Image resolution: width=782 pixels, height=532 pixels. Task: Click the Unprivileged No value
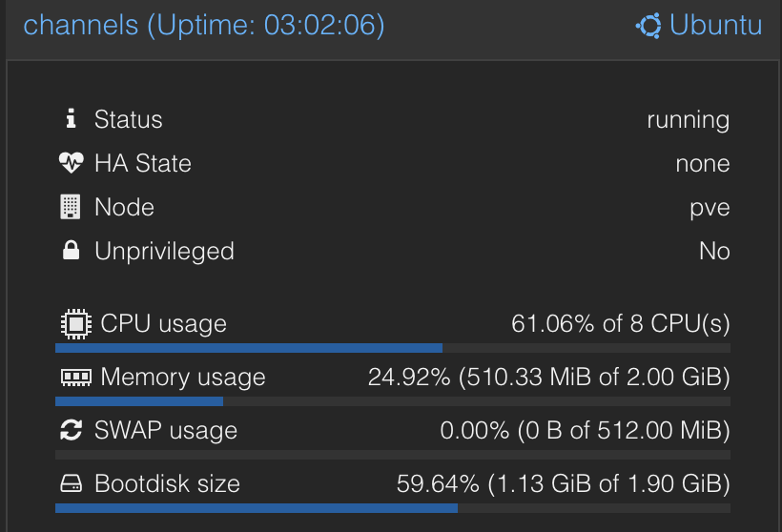point(714,252)
